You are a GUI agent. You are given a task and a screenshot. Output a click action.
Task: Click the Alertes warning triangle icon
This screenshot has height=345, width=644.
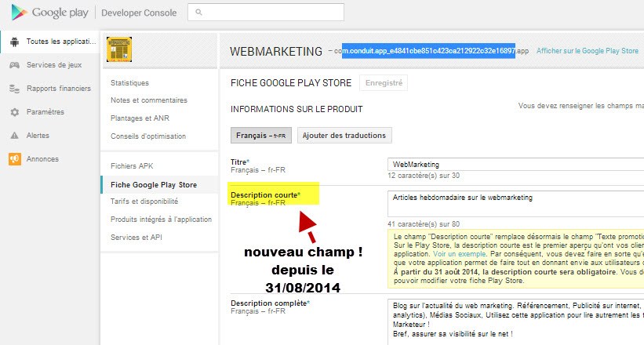pyautogui.click(x=14, y=135)
